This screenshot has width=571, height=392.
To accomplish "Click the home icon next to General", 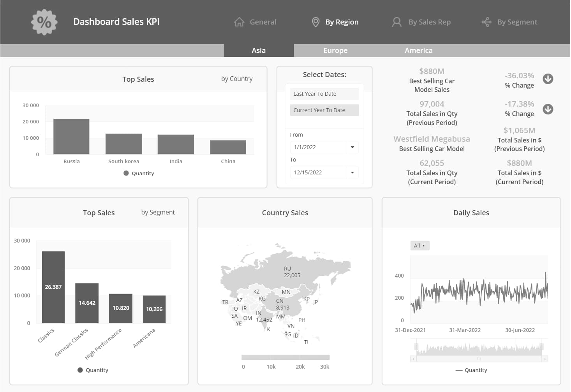I will (x=239, y=22).
